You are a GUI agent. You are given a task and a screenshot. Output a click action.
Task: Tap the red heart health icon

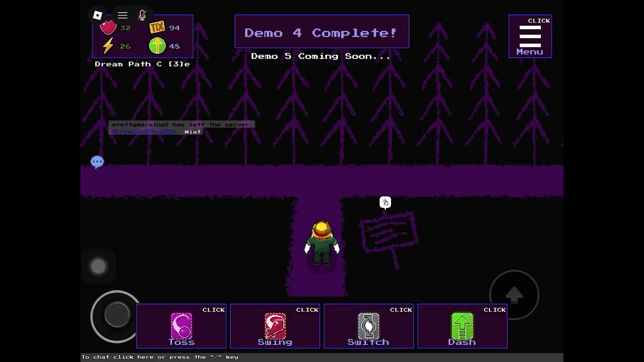[108, 28]
